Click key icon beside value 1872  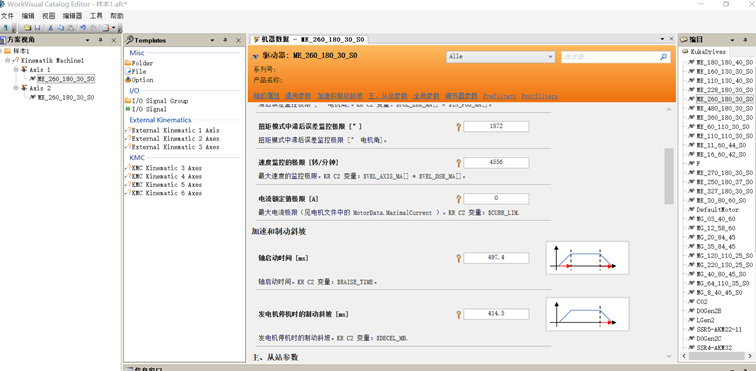[x=459, y=127]
